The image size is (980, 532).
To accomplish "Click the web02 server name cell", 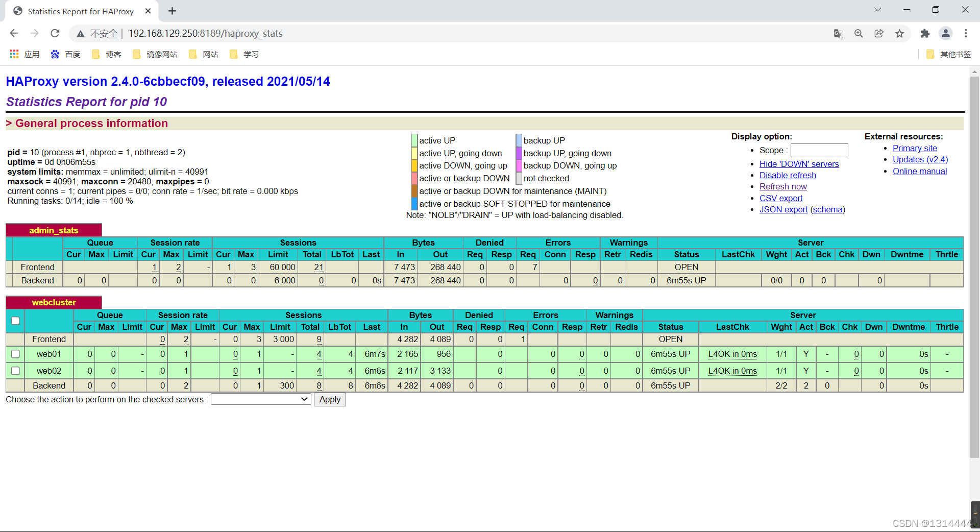I will tap(49, 371).
